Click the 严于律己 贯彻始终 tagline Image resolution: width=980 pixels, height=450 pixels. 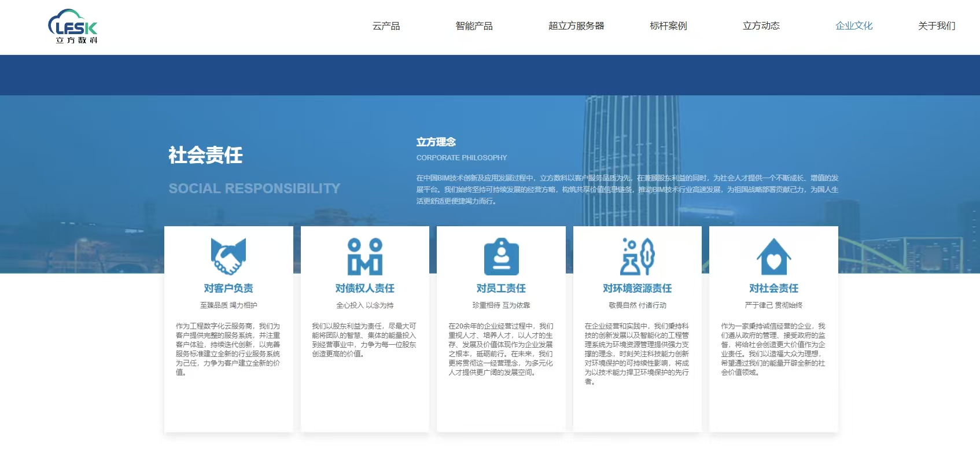[774, 305]
